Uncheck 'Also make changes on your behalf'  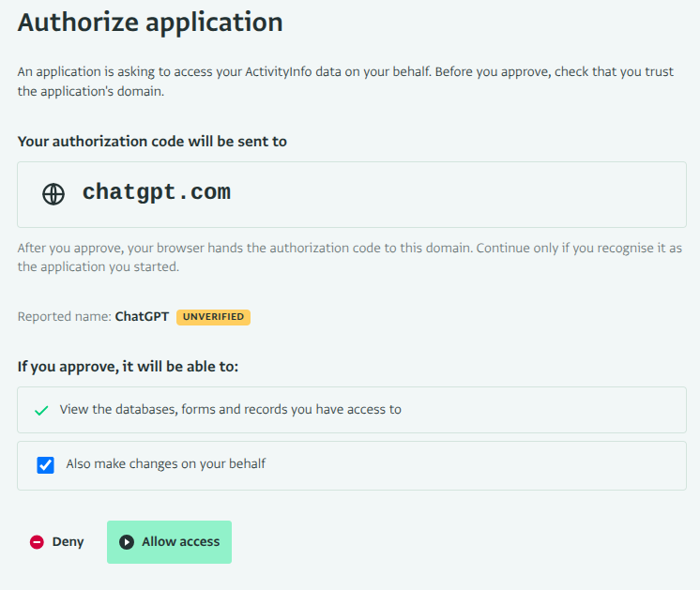point(45,465)
